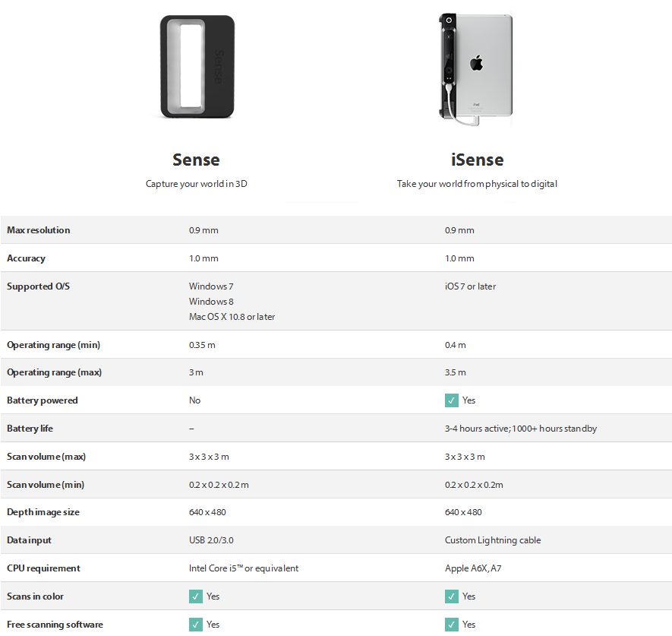
Task: Click the Mac OS X 10.8 or later entry
Action: point(232,317)
